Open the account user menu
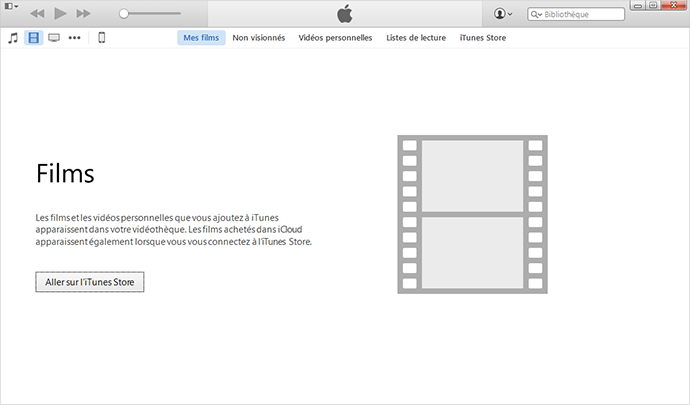 tap(503, 14)
